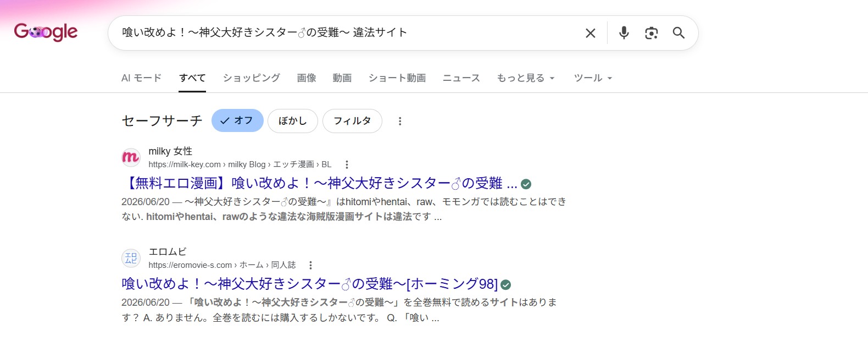Screen dimensions: 868x341
Task: Click the https://eromovie-s.com URL breadcrumb
Action: 222,265
